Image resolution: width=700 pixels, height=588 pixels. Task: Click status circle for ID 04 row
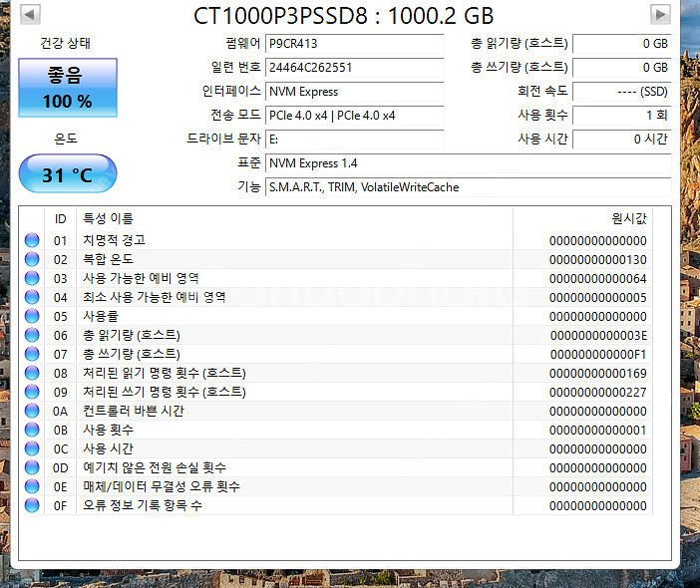(32, 297)
